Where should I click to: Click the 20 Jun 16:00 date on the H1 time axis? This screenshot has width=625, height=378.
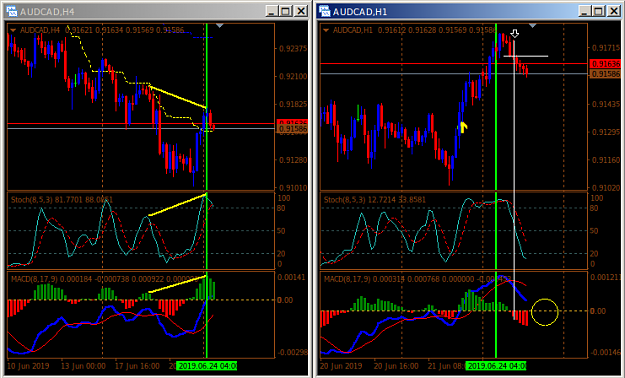point(397,366)
